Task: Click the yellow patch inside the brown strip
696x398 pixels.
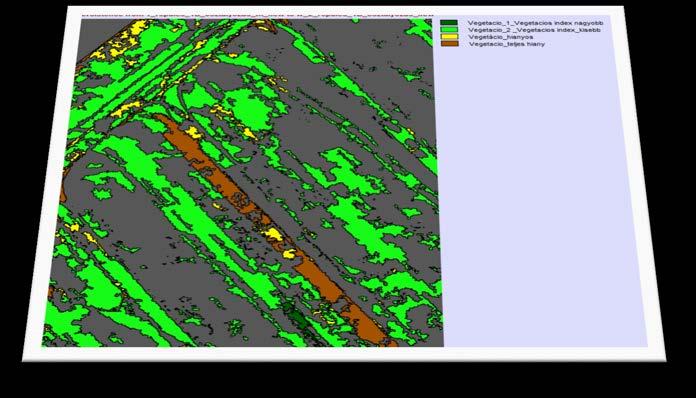Action: tap(273, 234)
